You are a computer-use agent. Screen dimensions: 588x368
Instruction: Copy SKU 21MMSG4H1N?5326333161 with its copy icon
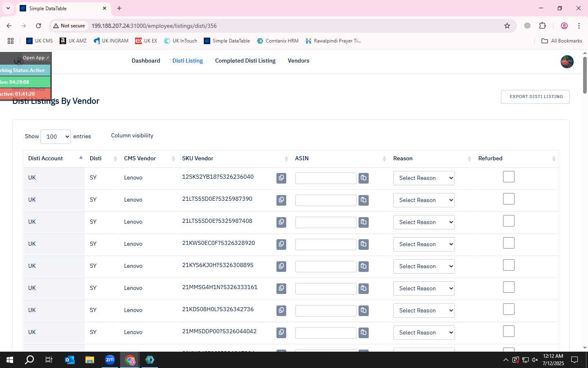pos(281,288)
